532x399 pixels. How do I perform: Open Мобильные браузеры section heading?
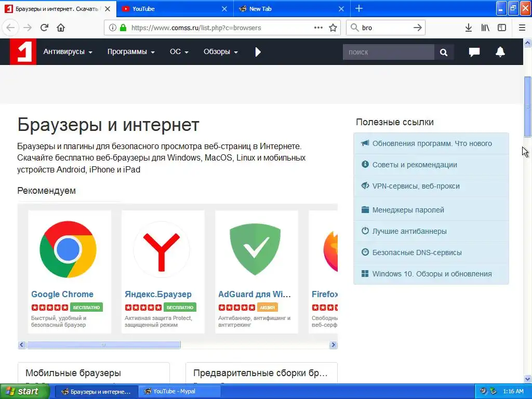[x=73, y=373]
